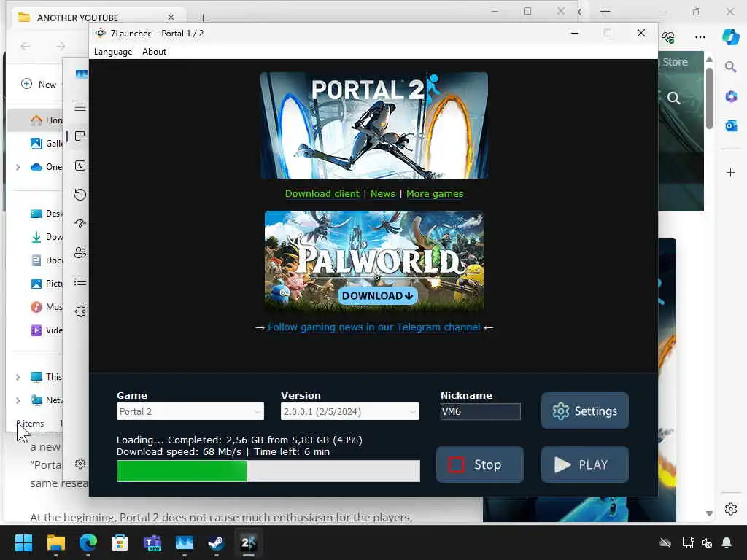Open Steam from the taskbar
The height and width of the screenshot is (560, 747).
(x=216, y=542)
